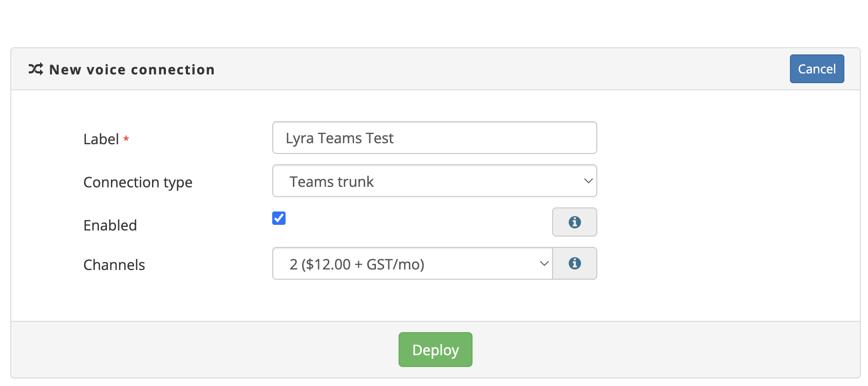Viewport: 868px width, 386px height.
Task: Click the info icon next to Enabled
Action: [x=574, y=222]
